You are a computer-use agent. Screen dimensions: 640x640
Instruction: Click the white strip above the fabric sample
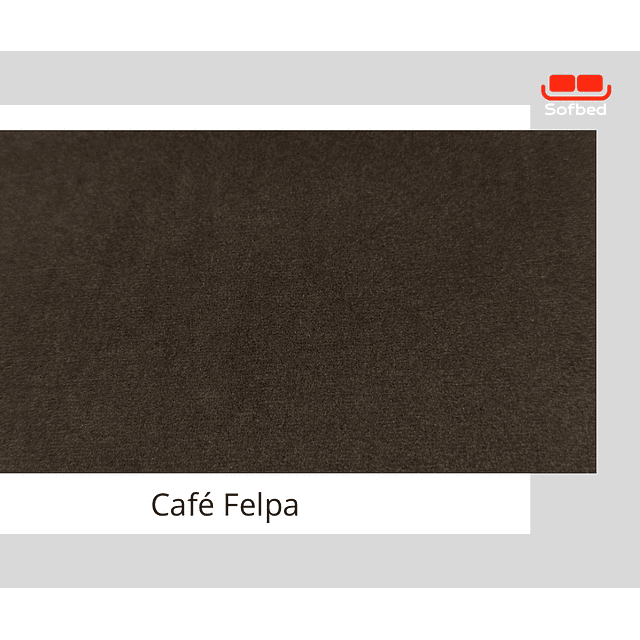point(265,118)
